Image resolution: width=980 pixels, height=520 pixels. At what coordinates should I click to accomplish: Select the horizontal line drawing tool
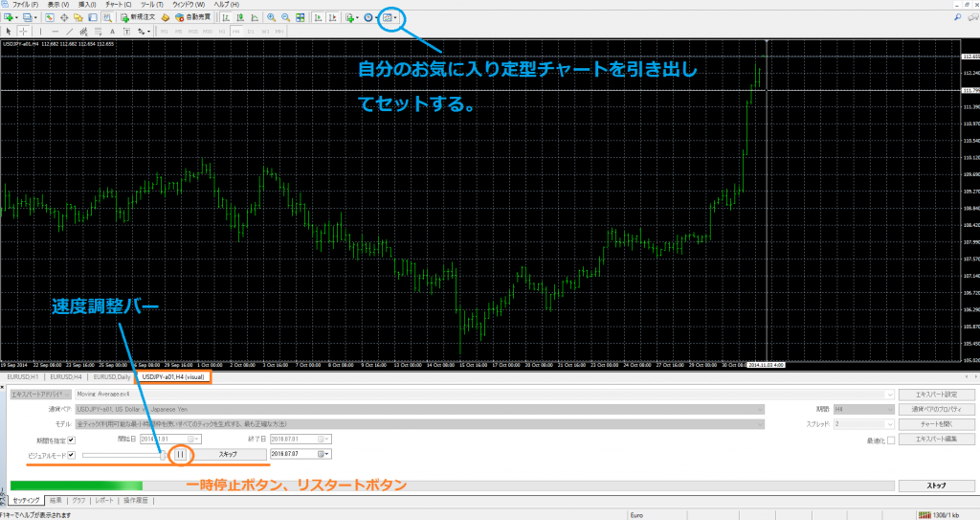pyautogui.click(x=55, y=32)
